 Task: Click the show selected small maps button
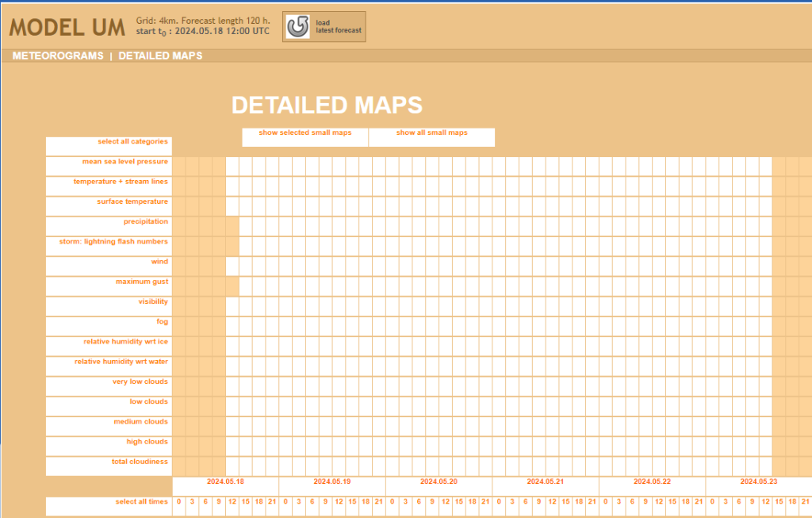coord(304,133)
